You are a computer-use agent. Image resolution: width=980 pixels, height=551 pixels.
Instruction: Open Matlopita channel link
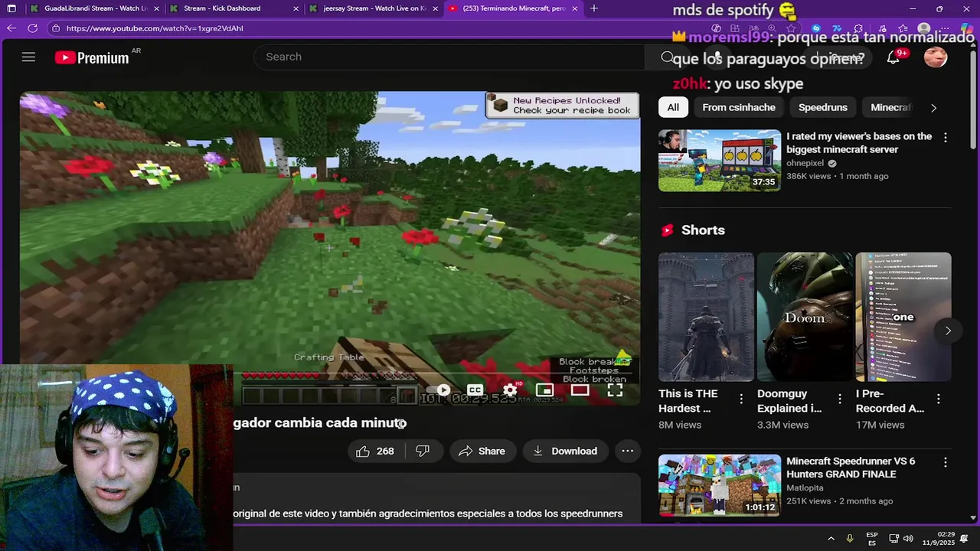click(805, 487)
